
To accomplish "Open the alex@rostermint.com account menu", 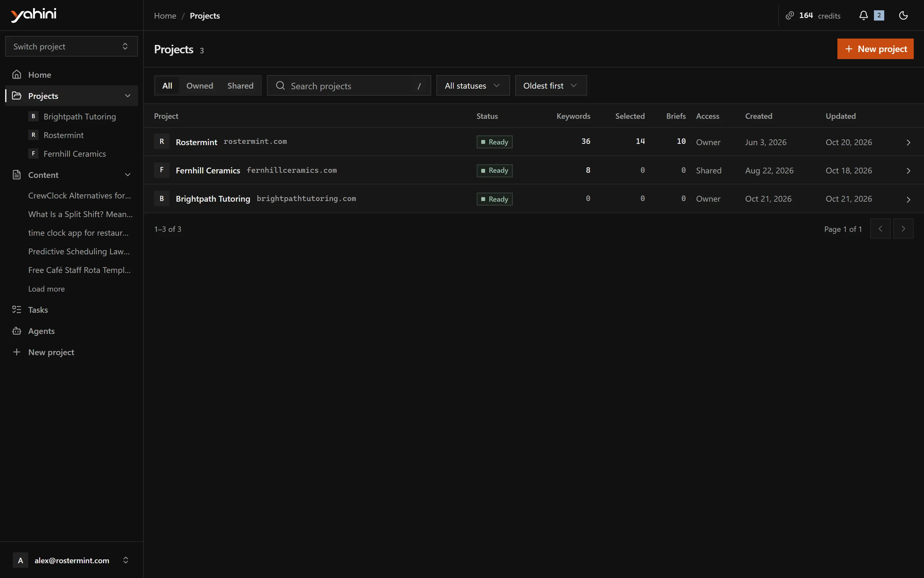I will pyautogui.click(x=72, y=560).
